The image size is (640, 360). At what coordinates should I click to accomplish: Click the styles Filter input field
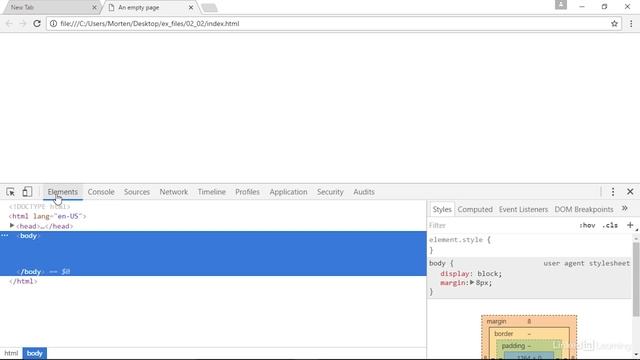pyautogui.click(x=502, y=225)
